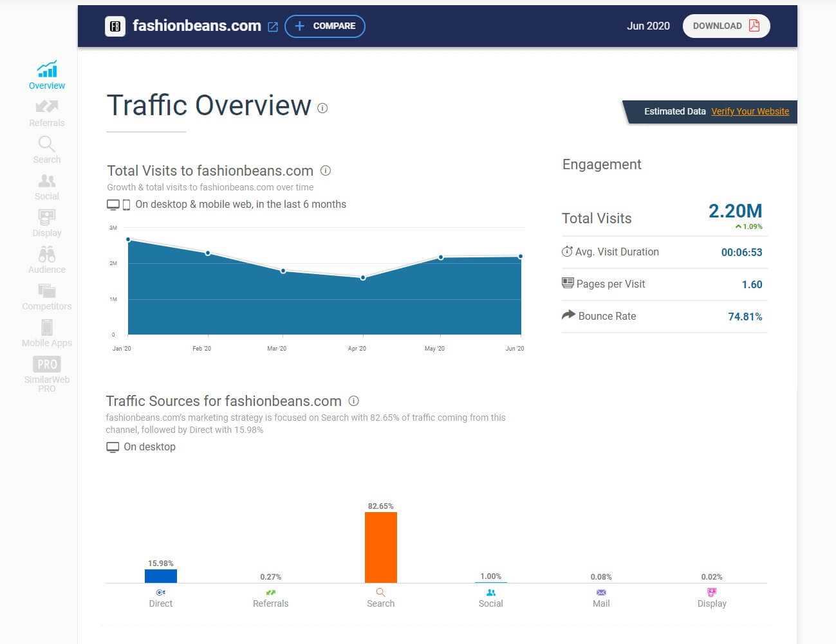Open the Search sidebar section

coord(47,149)
